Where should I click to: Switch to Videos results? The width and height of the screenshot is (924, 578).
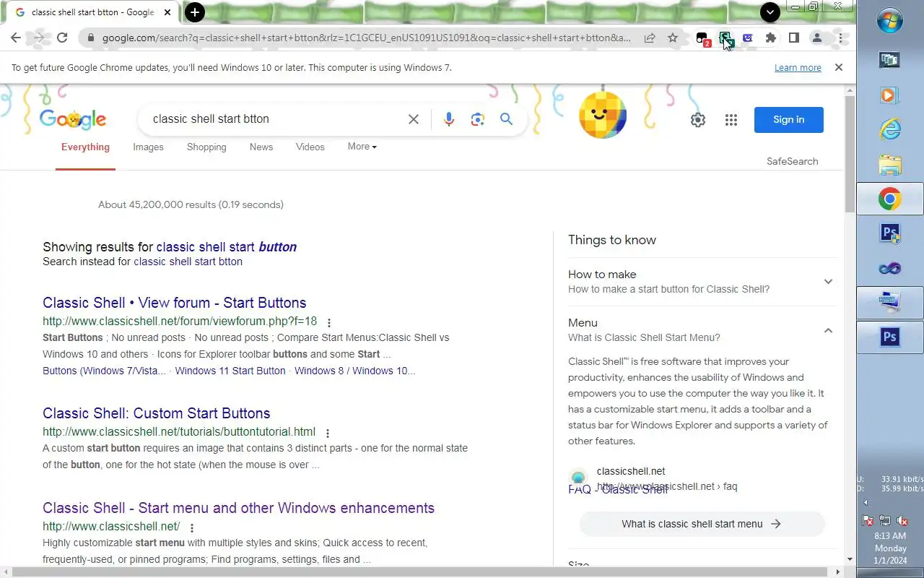[310, 147]
